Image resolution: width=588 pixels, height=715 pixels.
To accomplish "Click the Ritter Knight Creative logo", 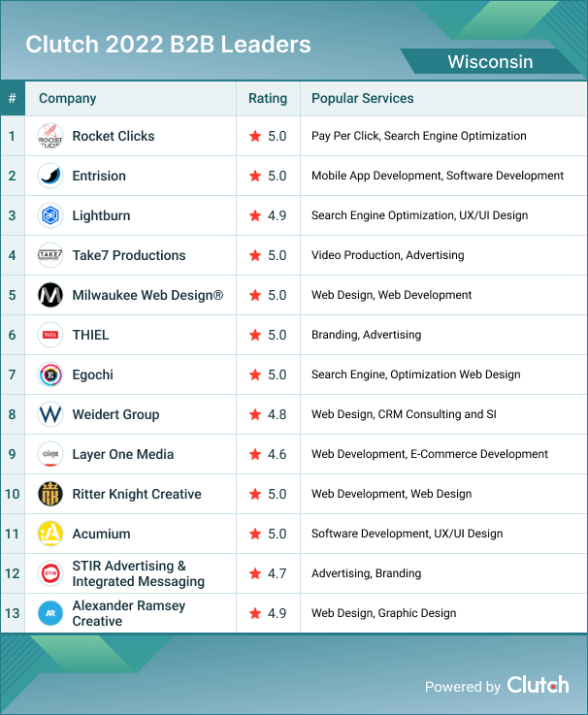I will (50, 495).
